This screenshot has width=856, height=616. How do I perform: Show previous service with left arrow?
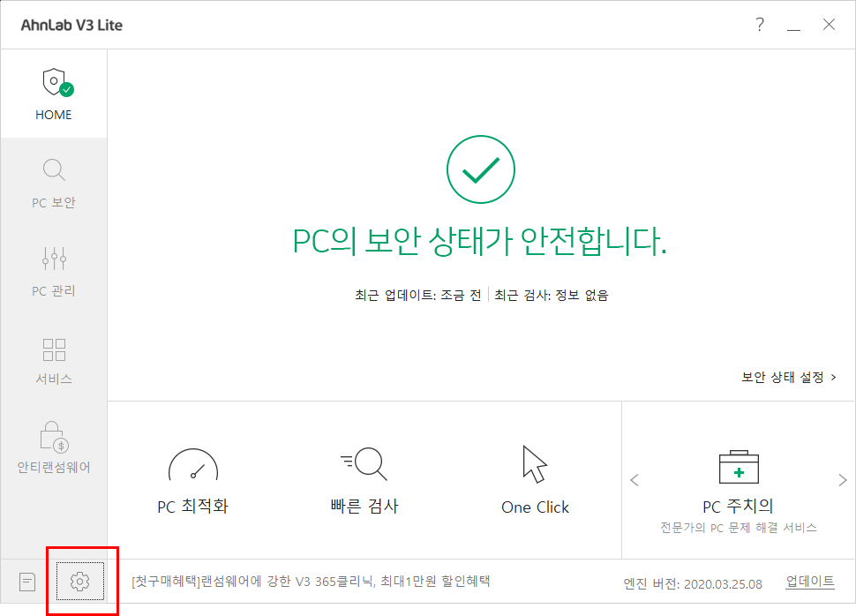[634, 480]
